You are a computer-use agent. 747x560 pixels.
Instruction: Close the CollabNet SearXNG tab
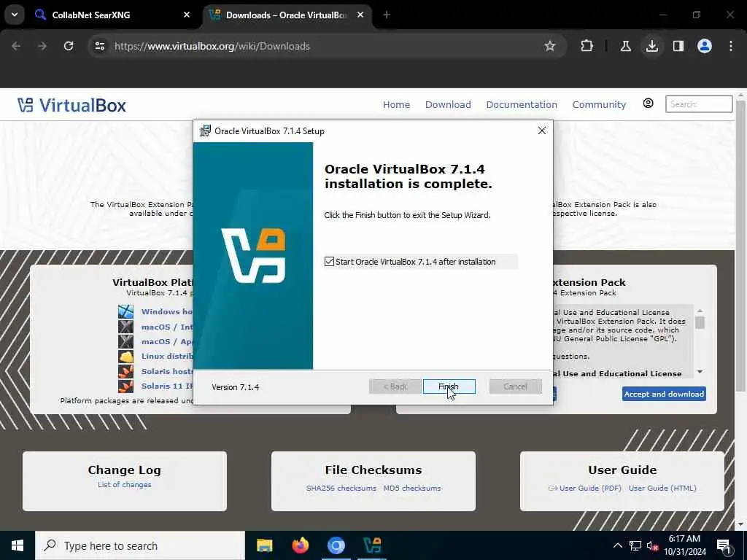tap(187, 15)
